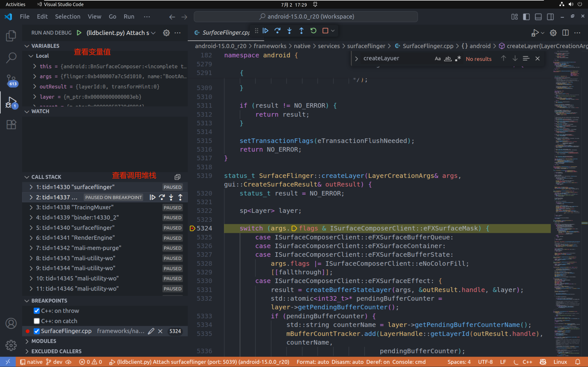Image resolution: width=588 pixels, height=367 pixels.
Task: Click the surfaceflinger breadcrumb segment
Action: (x=366, y=46)
